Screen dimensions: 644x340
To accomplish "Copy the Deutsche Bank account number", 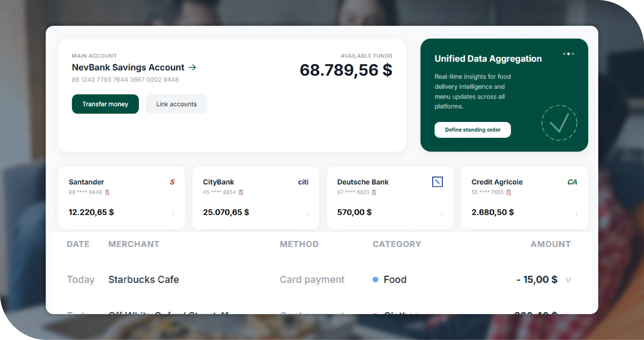I will click(374, 192).
